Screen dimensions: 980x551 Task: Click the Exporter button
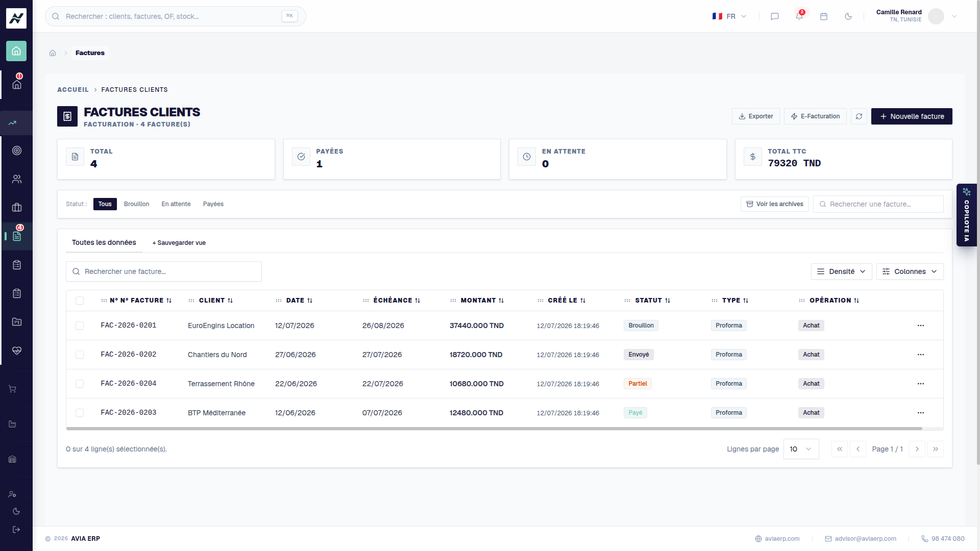point(756,116)
